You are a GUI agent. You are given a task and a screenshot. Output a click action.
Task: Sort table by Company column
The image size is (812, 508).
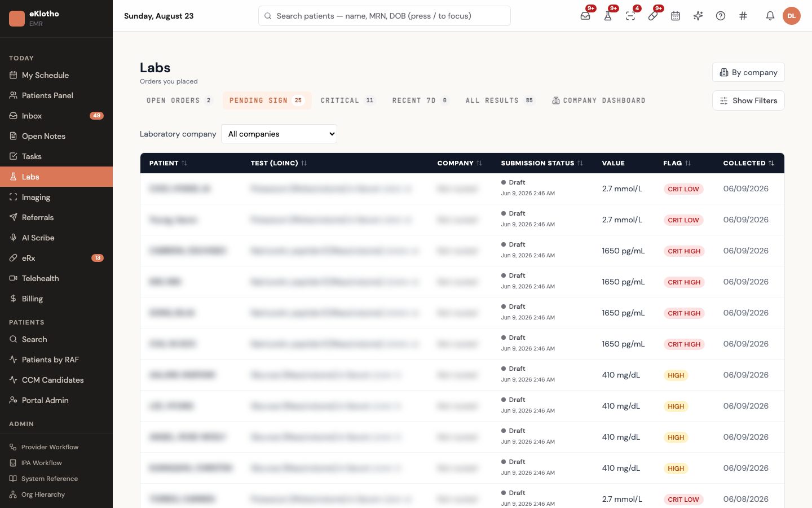coord(460,163)
